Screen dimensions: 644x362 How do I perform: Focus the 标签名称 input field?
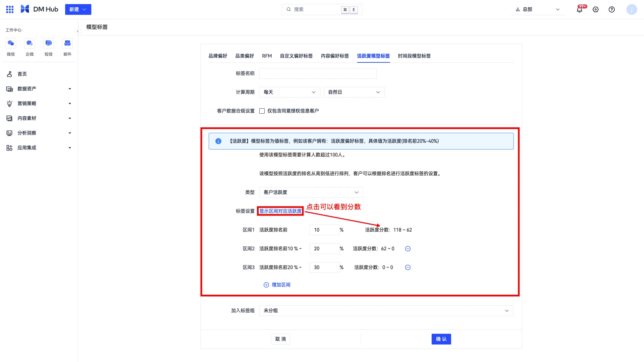tap(318, 73)
